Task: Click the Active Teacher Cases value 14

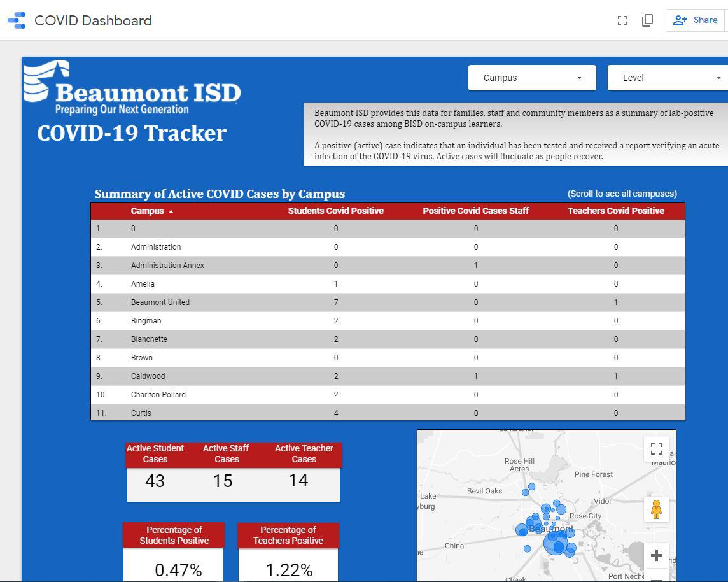Action: (298, 480)
